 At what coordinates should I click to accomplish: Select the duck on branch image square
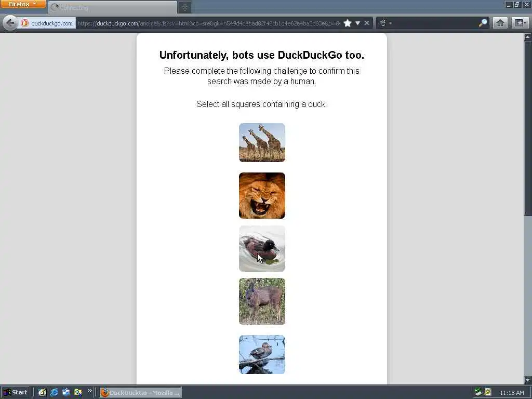(x=262, y=354)
